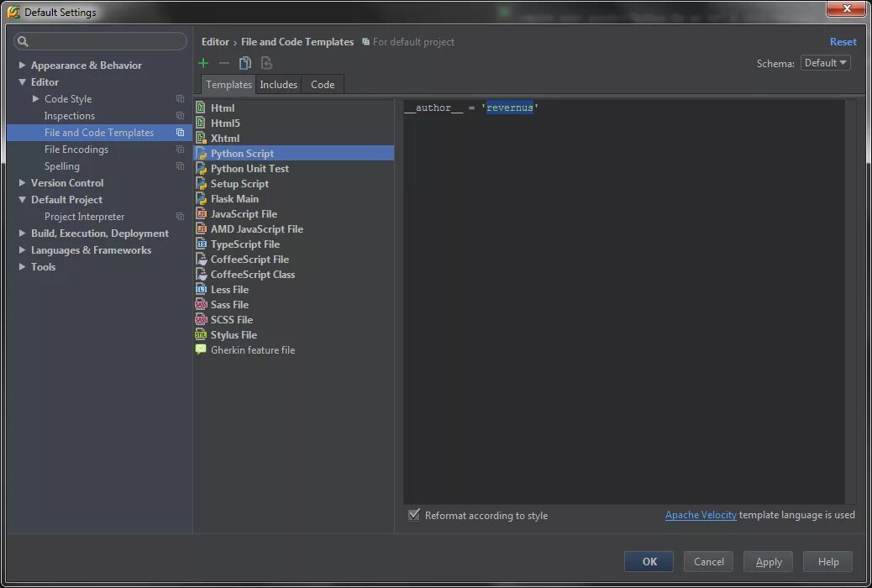The height and width of the screenshot is (588, 872).
Task: Click the minus Remove Template icon
Action: click(x=223, y=63)
